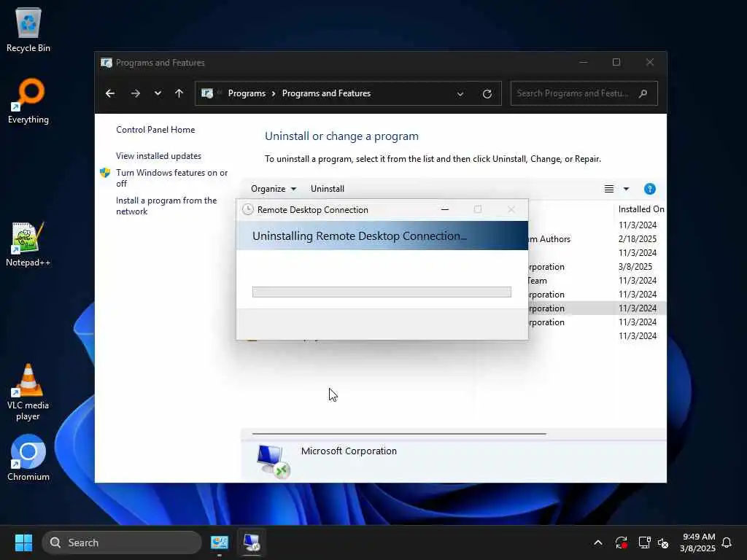This screenshot has width=747, height=560.
Task: Launch Chromium from the desktop
Action: coord(28,458)
